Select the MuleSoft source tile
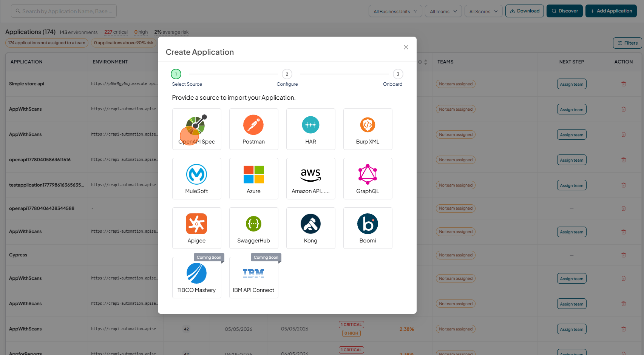This screenshot has height=355, width=644. pyautogui.click(x=196, y=179)
